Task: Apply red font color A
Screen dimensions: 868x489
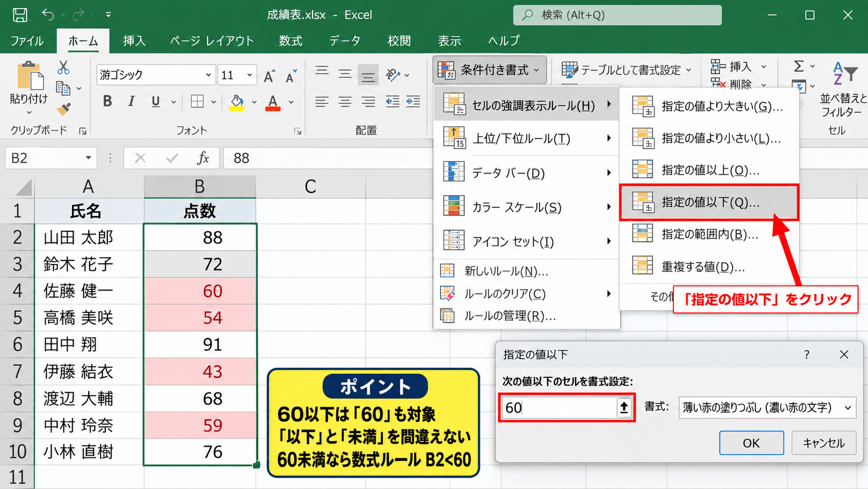Action: [x=273, y=102]
